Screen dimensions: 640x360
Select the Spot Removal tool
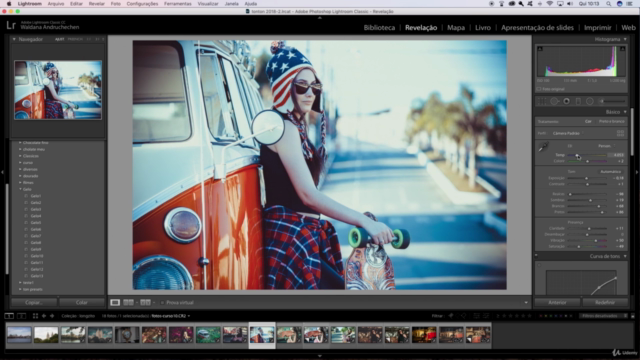(554, 101)
